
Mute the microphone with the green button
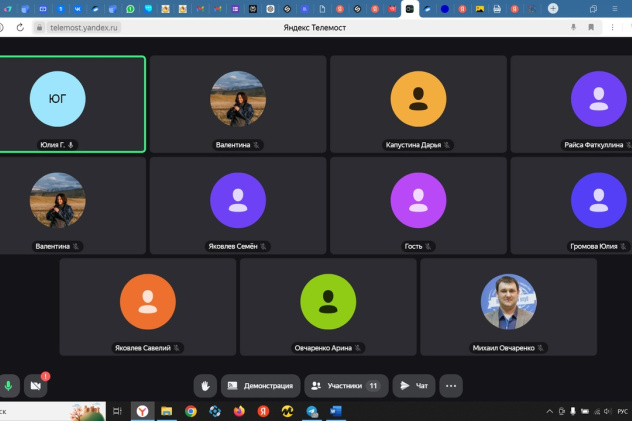[9, 385]
